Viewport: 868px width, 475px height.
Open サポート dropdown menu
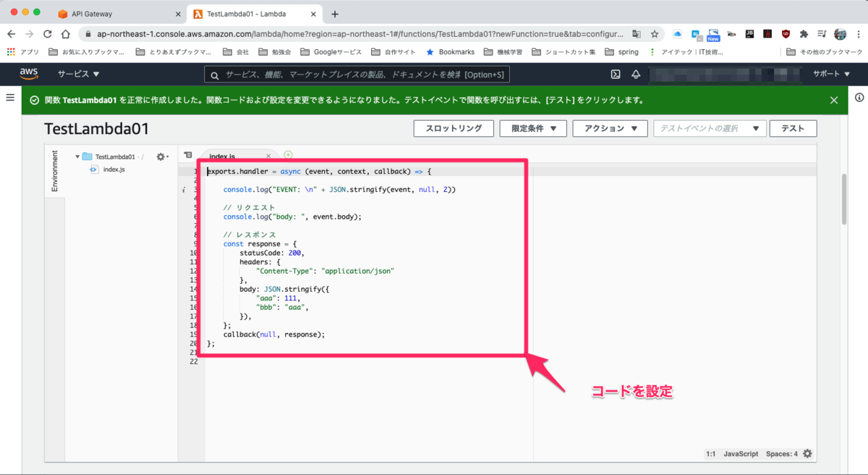[x=831, y=74]
